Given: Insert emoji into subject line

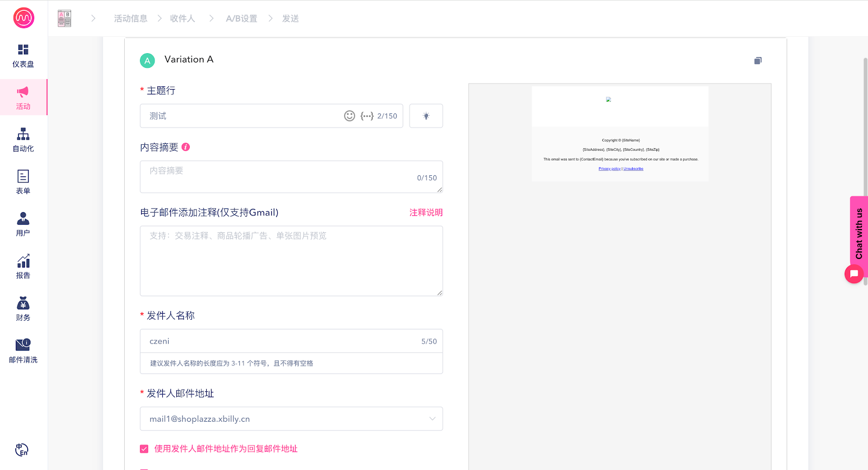Looking at the screenshot, I should pos(349,116).
